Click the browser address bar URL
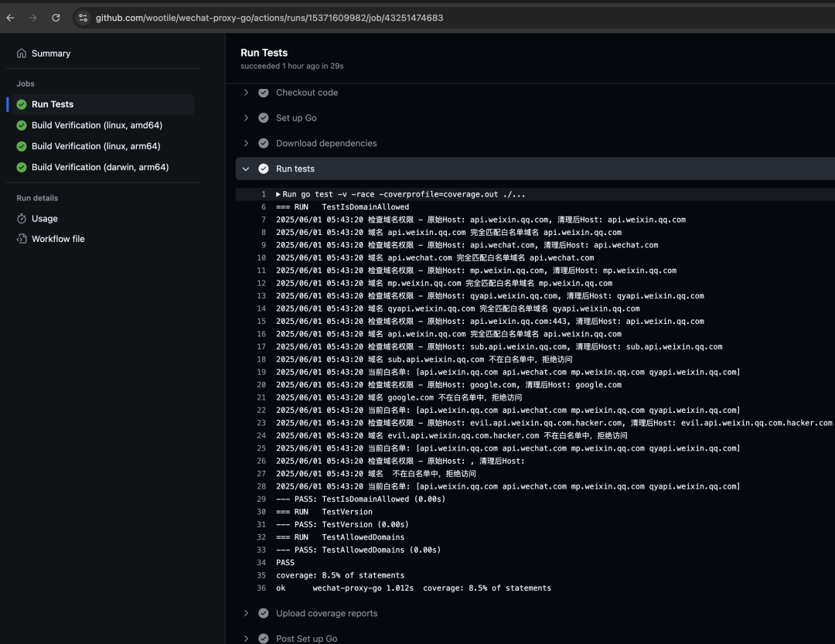The width and height of the screenshot is (835, 644). click(x=270, y=18)
